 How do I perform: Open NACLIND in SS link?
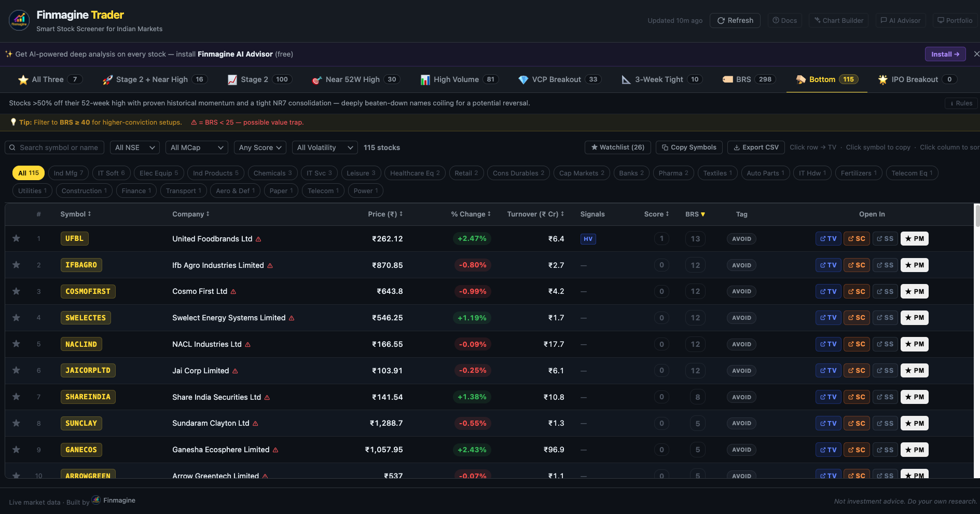coord(885,344)
